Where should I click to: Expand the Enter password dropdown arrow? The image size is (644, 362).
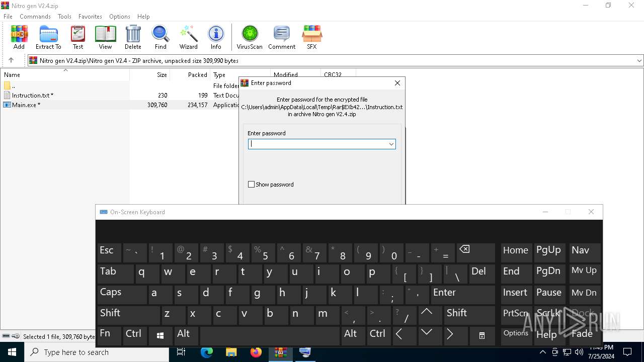tap(391, 144)
